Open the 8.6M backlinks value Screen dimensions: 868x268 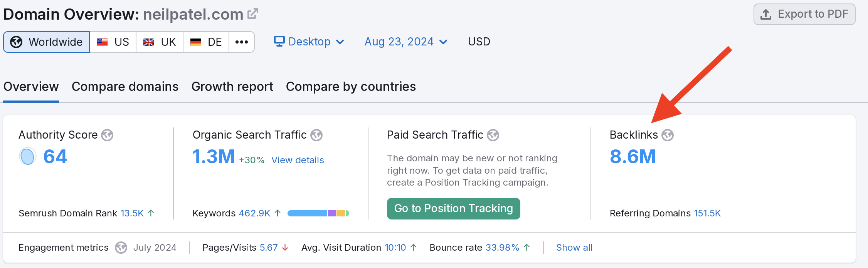633,157
